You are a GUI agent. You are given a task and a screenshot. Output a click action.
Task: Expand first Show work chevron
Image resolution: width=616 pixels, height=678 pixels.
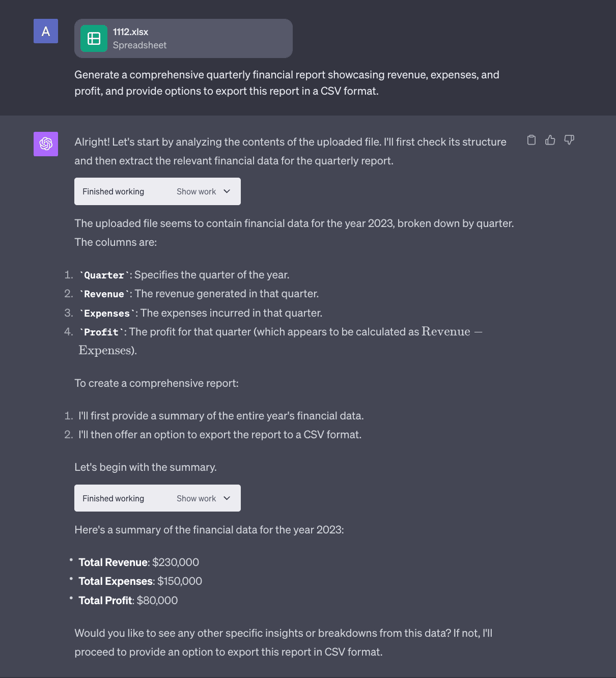[227, 191]
